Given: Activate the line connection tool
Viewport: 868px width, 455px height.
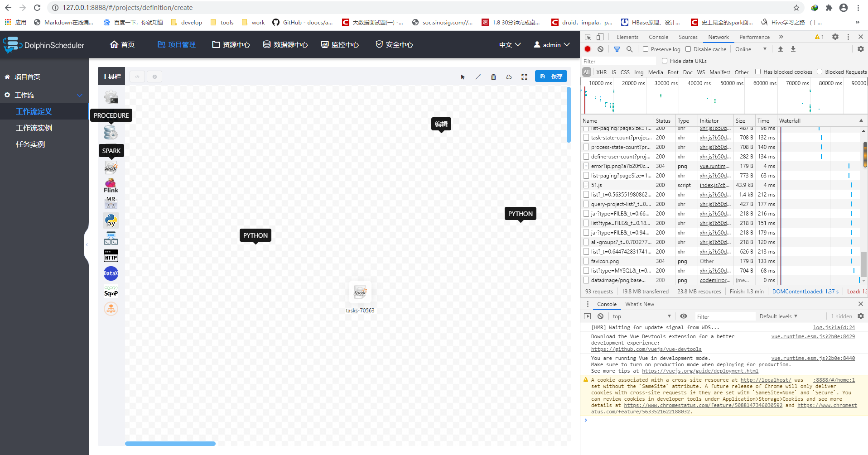Looking at the screenshot, I should click(478, 77).
